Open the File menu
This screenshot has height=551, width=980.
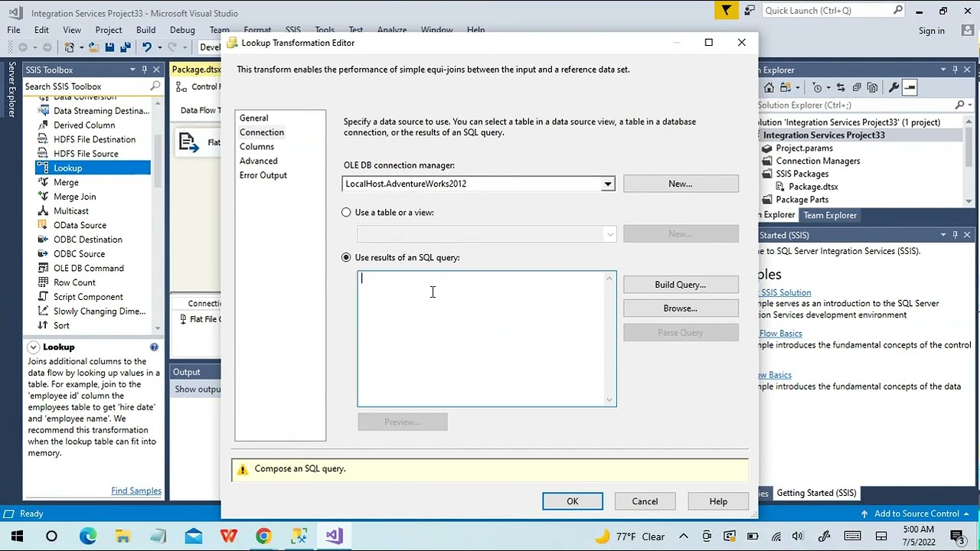[14, 30]
